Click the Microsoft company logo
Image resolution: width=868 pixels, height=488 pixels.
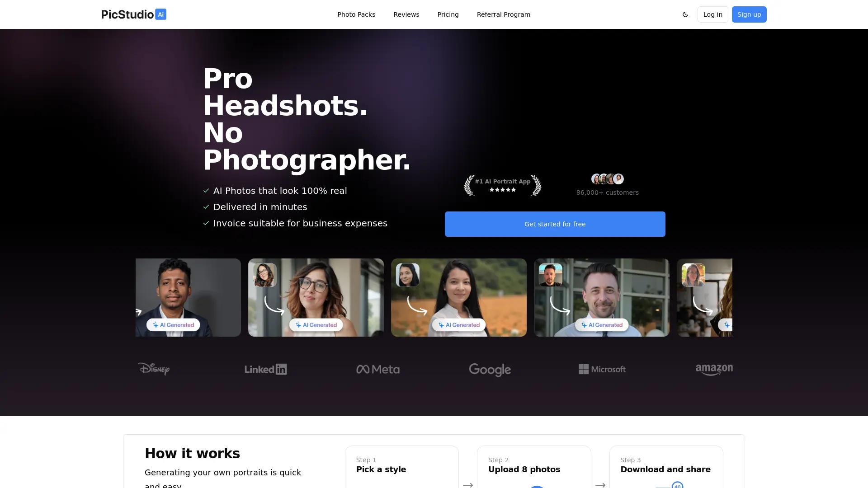point(602,369)
